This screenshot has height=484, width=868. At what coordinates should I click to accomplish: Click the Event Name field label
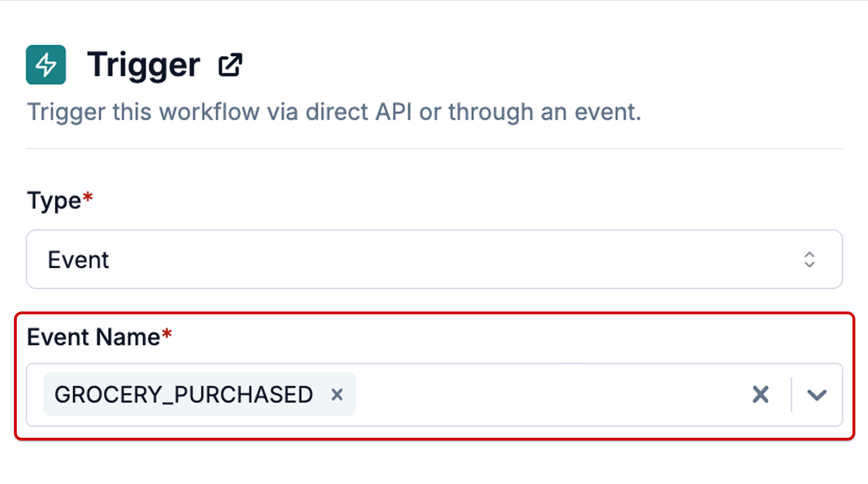(93, 337)
